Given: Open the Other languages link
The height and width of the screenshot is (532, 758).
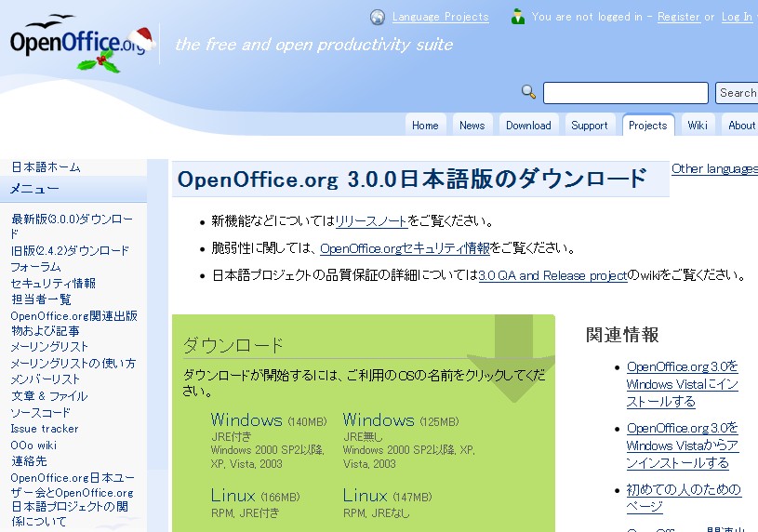Looking at the screenshot, I should click(714, 168).
